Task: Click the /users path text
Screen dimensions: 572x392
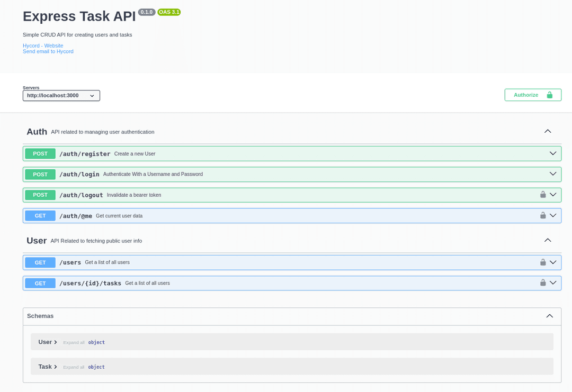Action: [70, 262]
